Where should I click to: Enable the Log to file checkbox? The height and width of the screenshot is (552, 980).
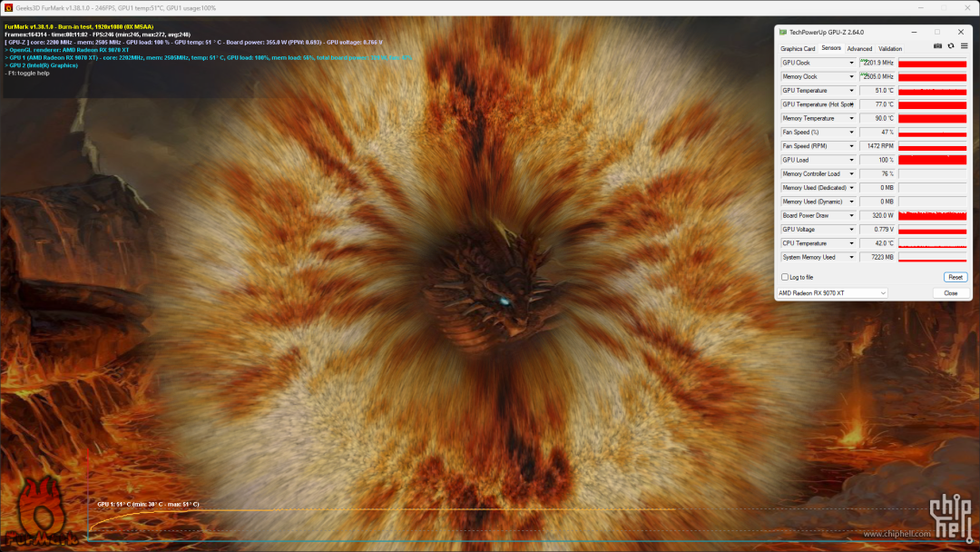pos(784,277)
